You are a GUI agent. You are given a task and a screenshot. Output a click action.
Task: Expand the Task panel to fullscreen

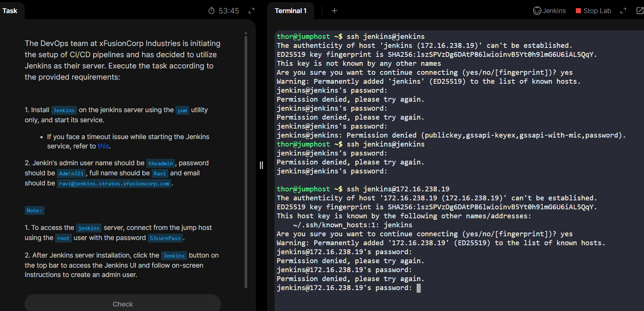[252, 11]
